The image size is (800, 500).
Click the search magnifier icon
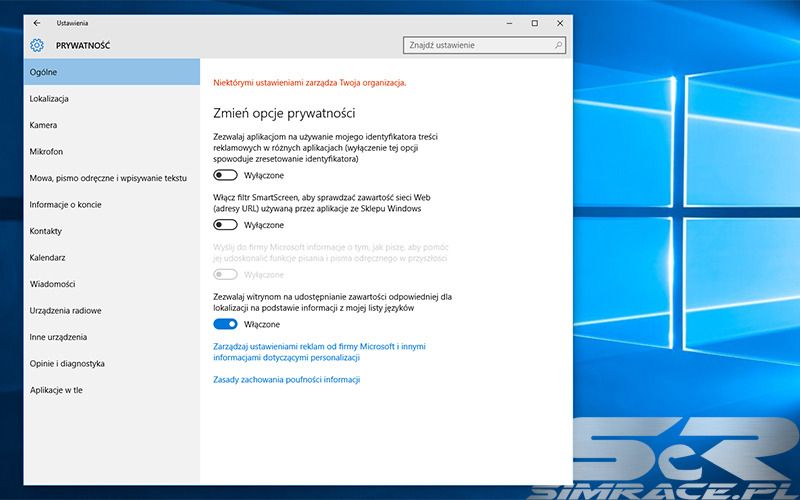558,45
